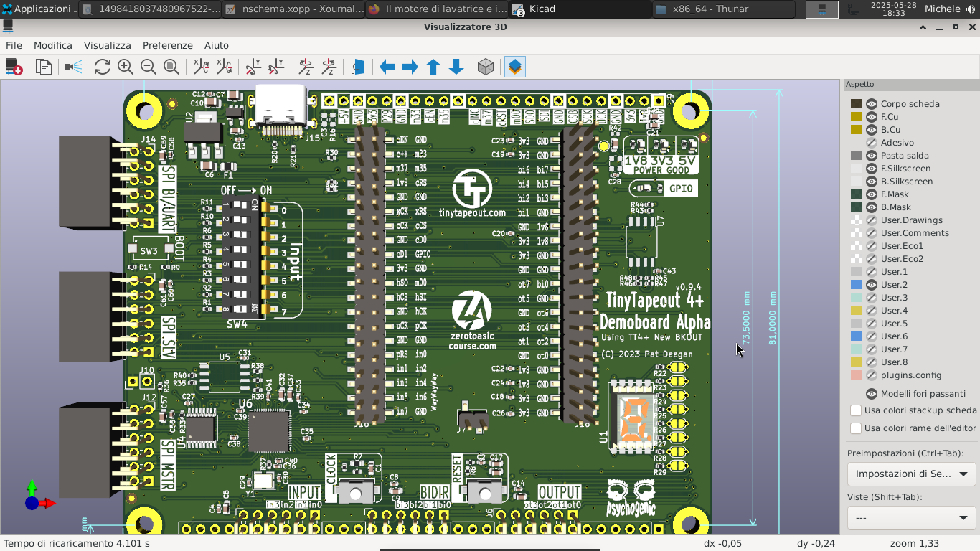Click the raytracing render camera icon
The width and height of the screenshot is (980, 551).
point(73,67)
